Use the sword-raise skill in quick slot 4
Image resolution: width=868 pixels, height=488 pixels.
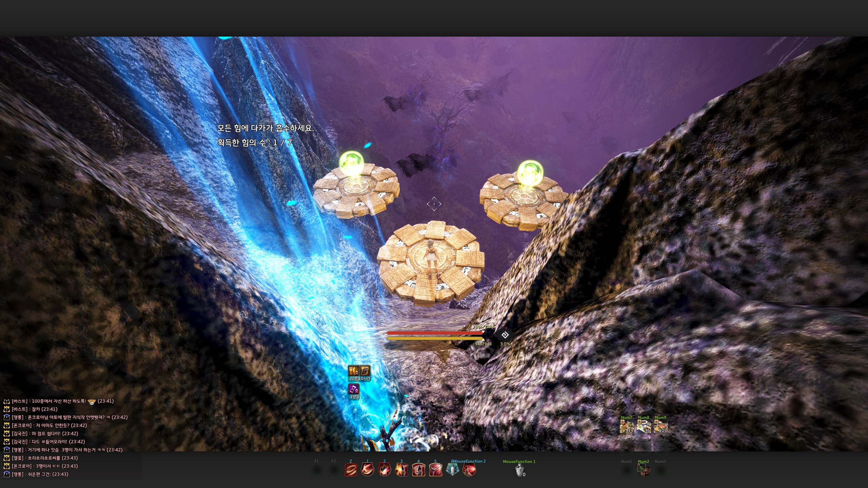[x=418, y=470]
